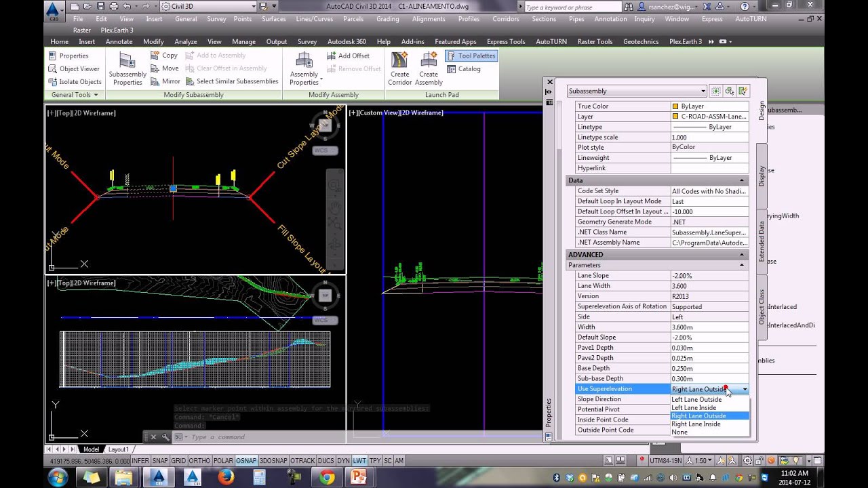Switch to the Layout1 tab
This screenshot has height=488, width=868.
tap(119, 449)
